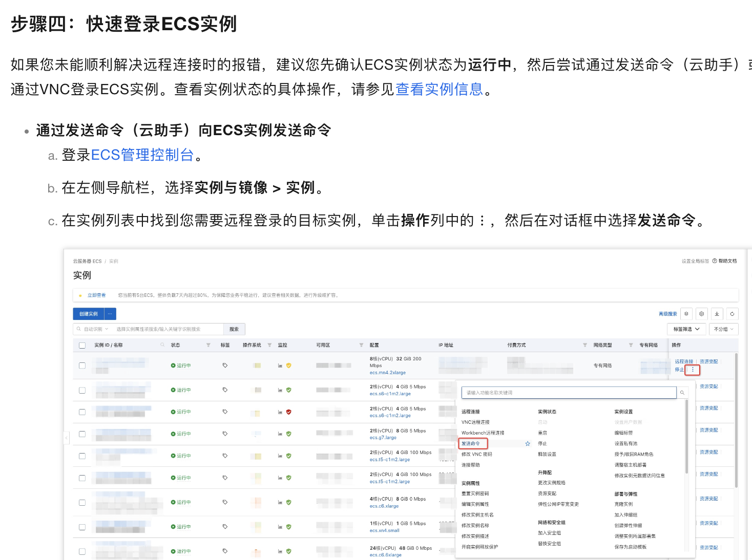752x560 pixels.
Task: Click yellow shield icon in ecs.mn4.2xlarge row
Action: click(289, 365)
